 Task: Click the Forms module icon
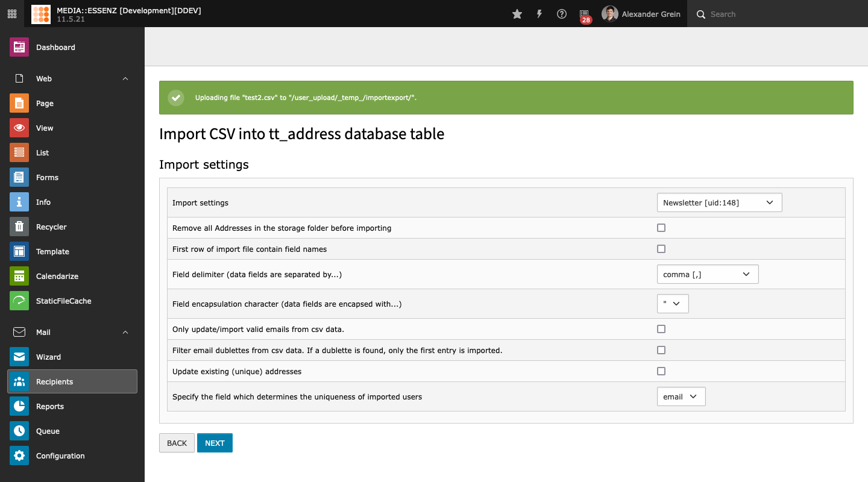(x=19, y=177)
